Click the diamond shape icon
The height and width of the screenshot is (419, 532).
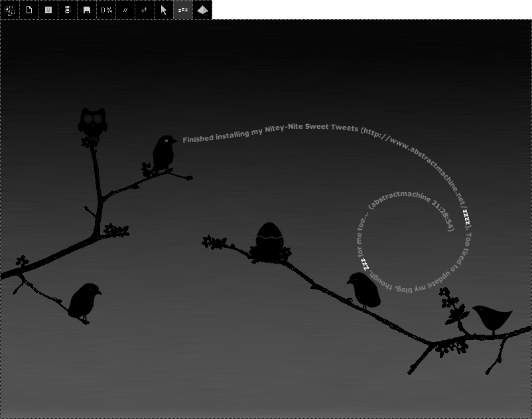tap(202, 10)
